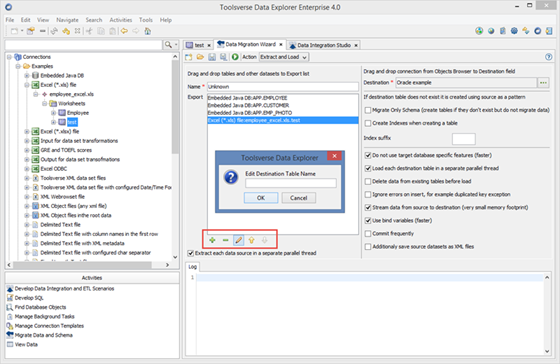Expand GRE and TOEFL scores node

[x=27, y=150]
